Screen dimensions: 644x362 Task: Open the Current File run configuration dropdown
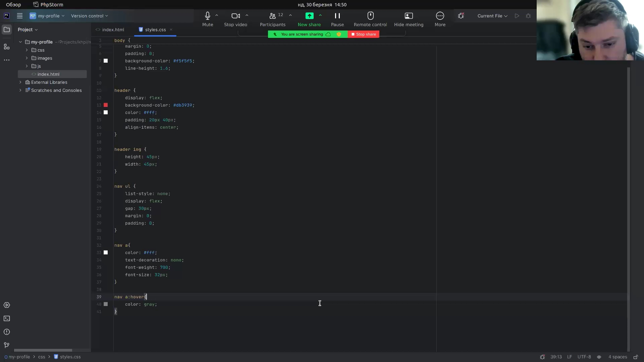(x=492, y=16)
